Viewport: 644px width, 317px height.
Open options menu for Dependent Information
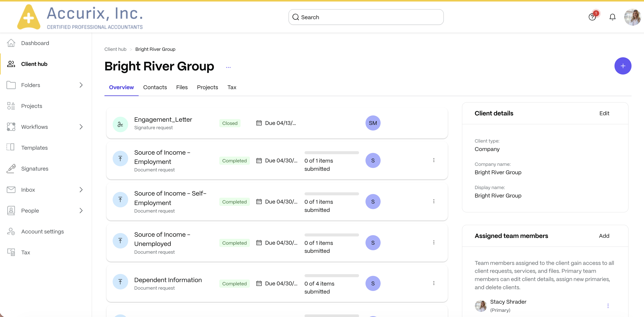coord(434,283)
